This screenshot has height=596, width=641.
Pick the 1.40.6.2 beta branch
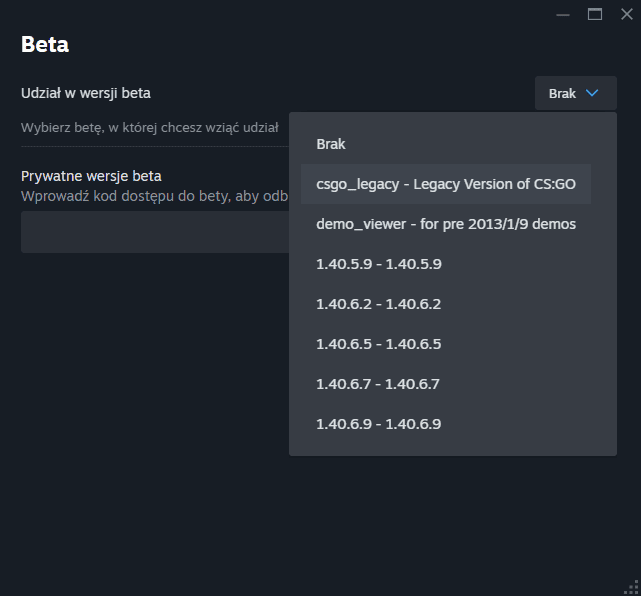[446, 304]
